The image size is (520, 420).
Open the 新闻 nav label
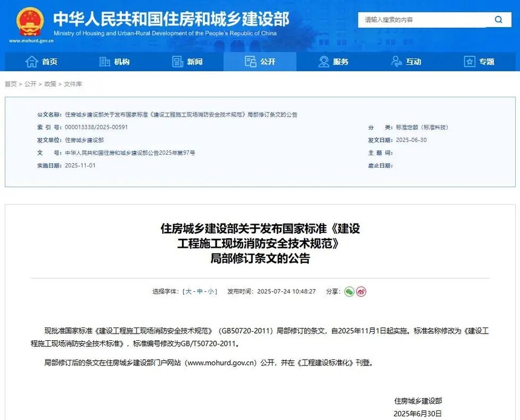click(x=195, y=62)
